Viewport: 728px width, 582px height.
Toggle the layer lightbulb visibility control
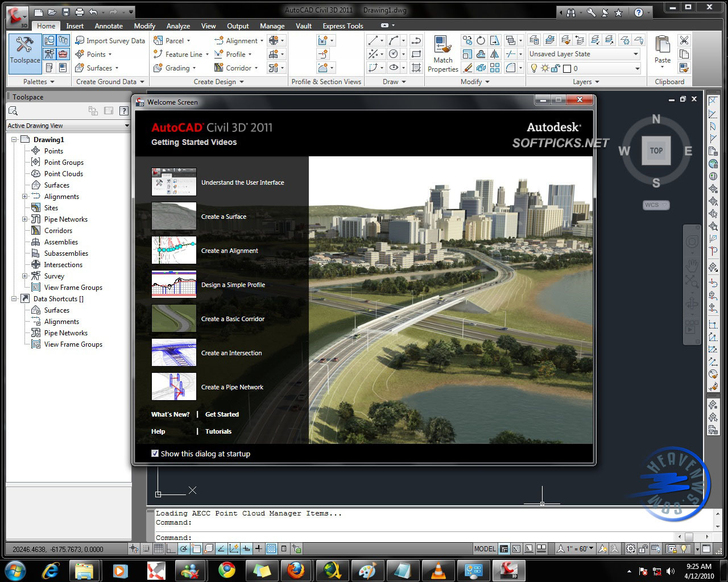pos(533,68)
